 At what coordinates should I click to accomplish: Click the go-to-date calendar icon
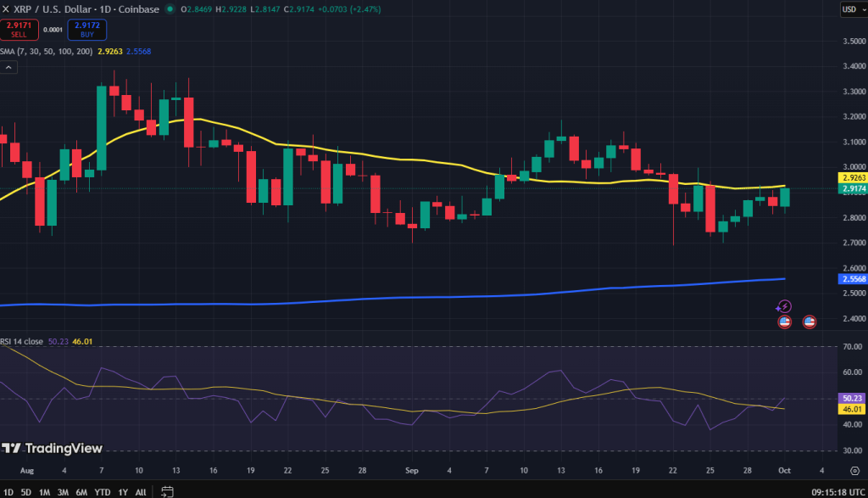(x=167, y=491)
